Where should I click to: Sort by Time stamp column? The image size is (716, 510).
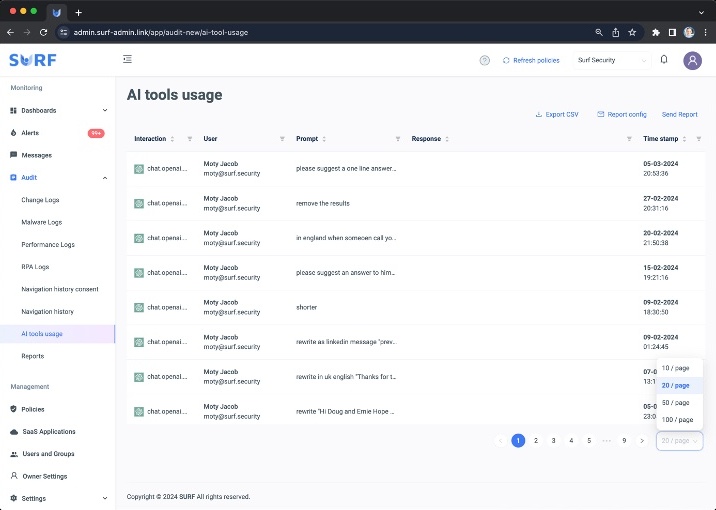point(684,139)
